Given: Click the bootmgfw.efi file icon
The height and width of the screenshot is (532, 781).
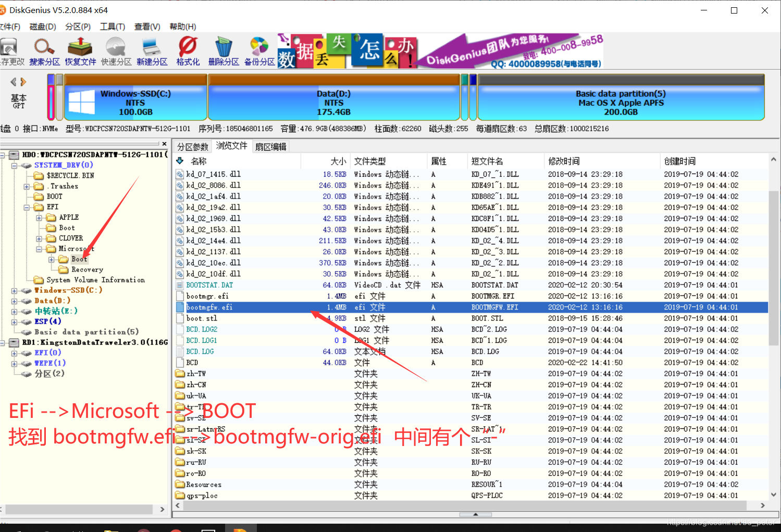Looking at the screenshot, I should click(x=180, y=307).
